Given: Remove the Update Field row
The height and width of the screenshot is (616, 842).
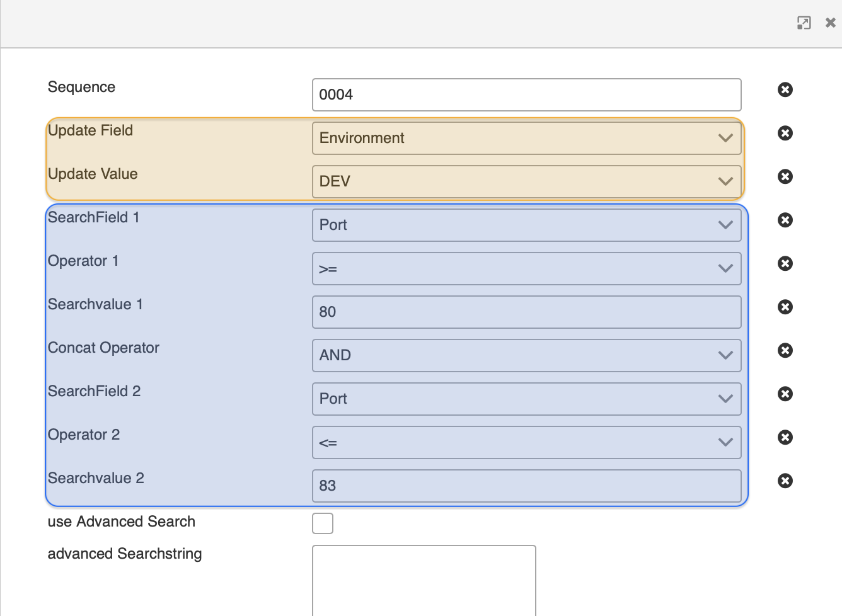Looking at the screenshot, I should pos(785,133).
